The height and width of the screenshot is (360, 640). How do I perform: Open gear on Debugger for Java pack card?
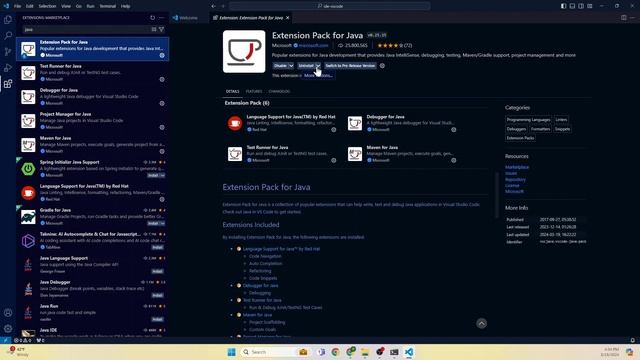[453, 130]
